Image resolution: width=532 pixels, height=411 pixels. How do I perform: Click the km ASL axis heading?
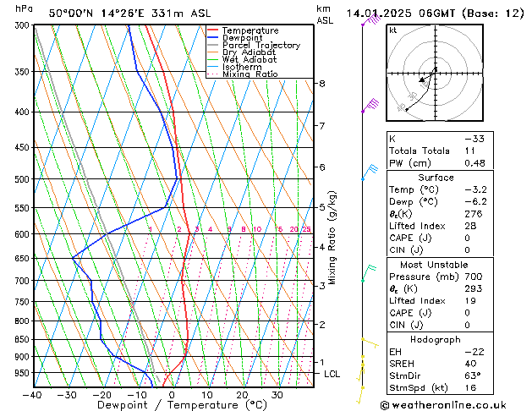325,14
